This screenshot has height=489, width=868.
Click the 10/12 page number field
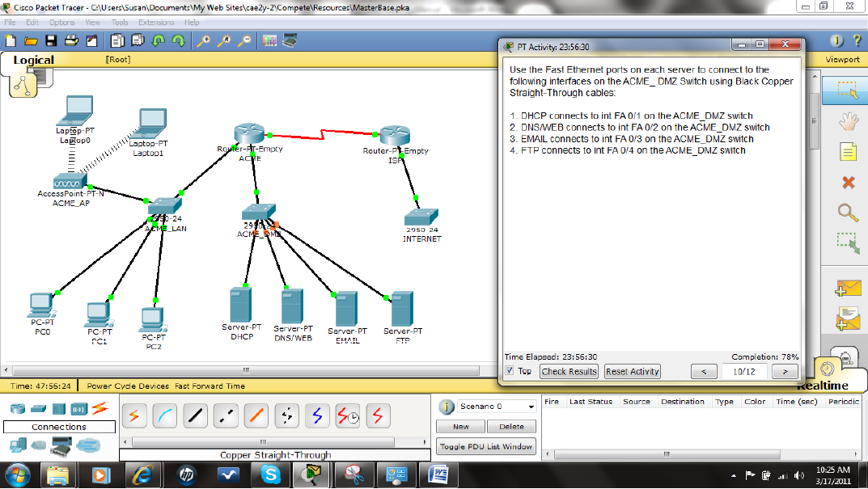744,372
